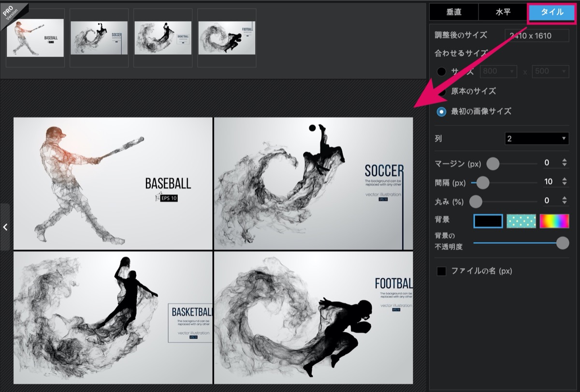This screenshot has width=580, height=392.
Task: Click the 間隔 stepper arrows
Action: (x=564, y=182)
